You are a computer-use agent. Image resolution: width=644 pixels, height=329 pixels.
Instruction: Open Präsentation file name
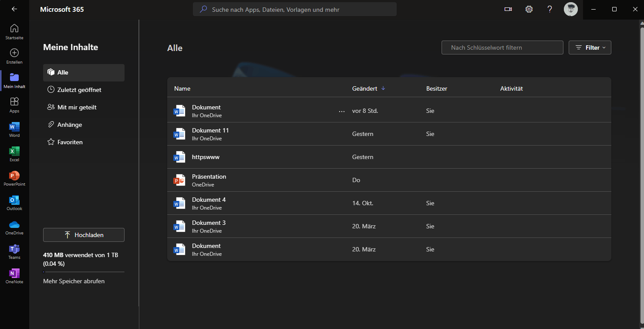tap(209, 176)
